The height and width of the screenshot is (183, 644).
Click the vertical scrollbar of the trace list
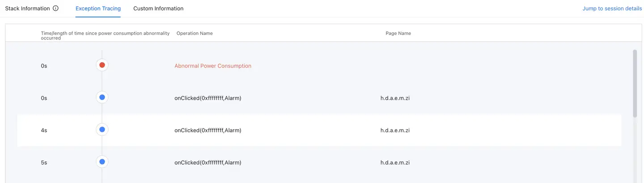pos(635,84)
